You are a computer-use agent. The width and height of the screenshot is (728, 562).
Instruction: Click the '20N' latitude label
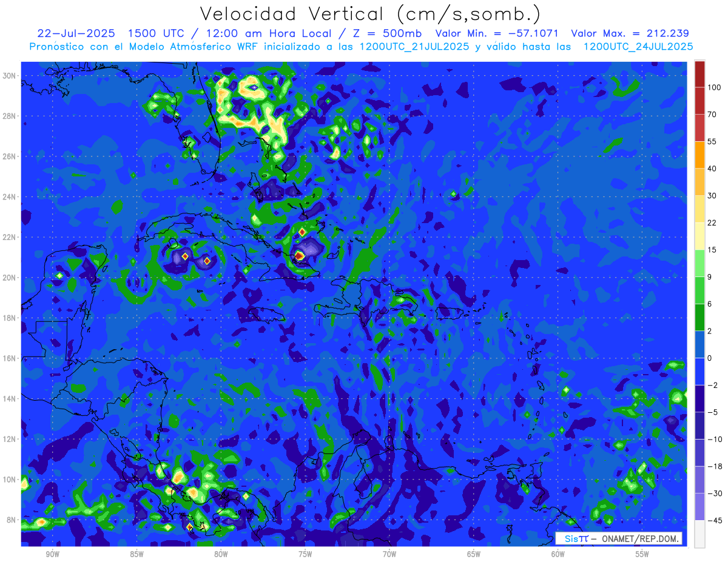[x=10, y=278]
